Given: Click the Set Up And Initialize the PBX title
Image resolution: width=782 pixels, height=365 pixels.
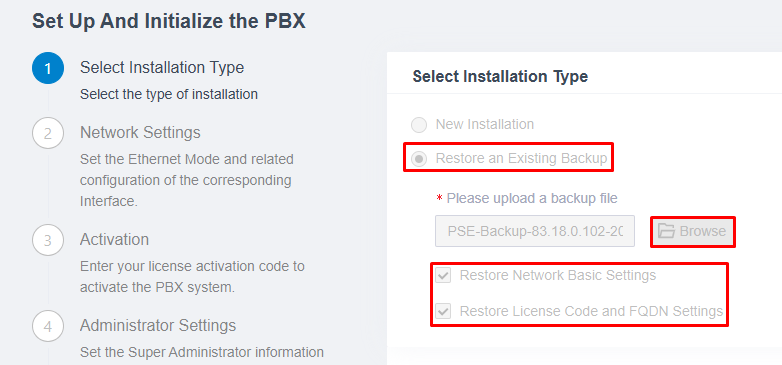Looking at the screenshot, I should click(169, 22).
